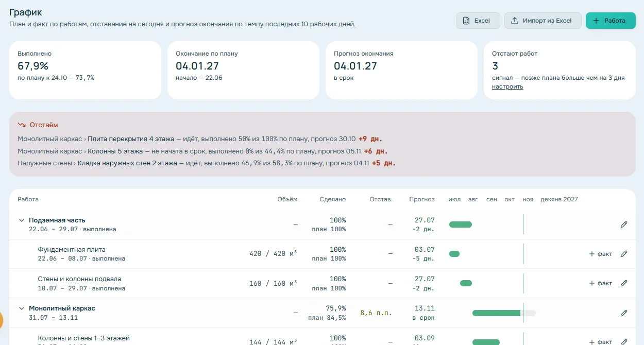Click the lag value 8,6 п.п.
The height and width of the screenshot is (345, 644).
[376, 313]
